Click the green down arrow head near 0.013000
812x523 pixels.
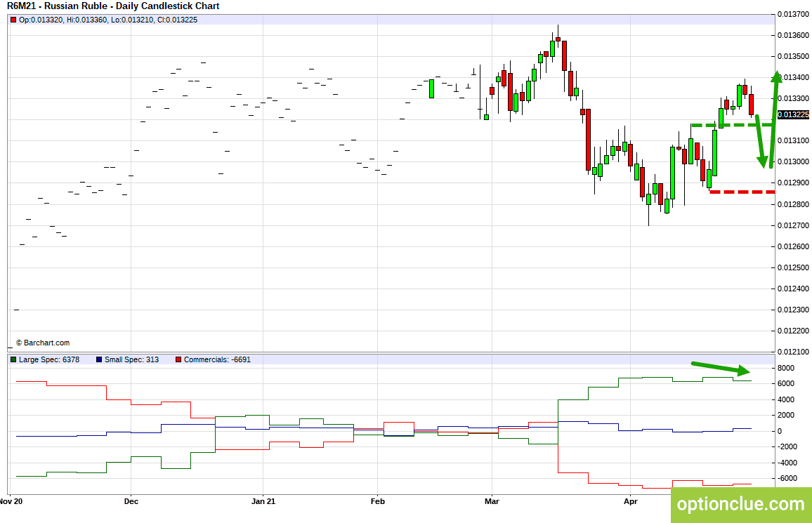pyautogui.click(x=762, y=161)
